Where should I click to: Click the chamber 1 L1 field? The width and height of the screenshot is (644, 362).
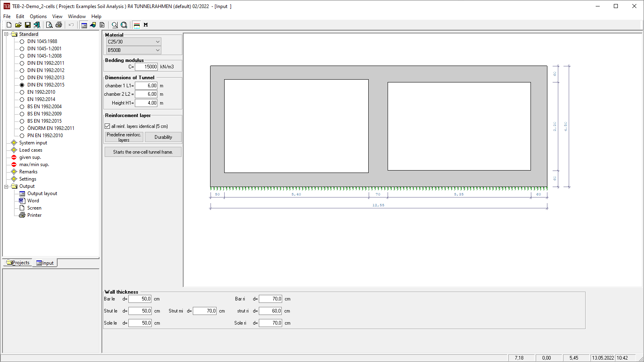pyautogui.click(x=146, y=86)
